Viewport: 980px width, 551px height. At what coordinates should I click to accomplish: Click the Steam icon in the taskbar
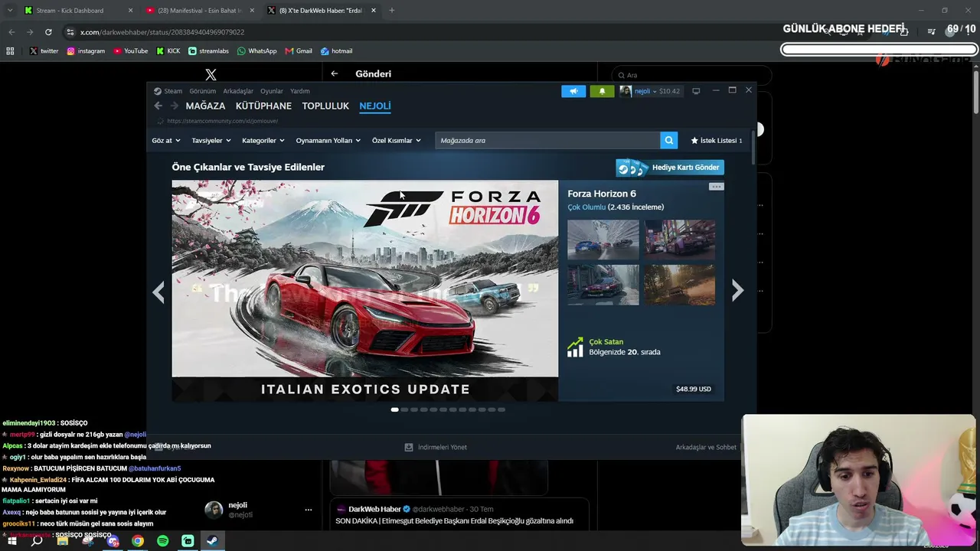click(213, 541)
